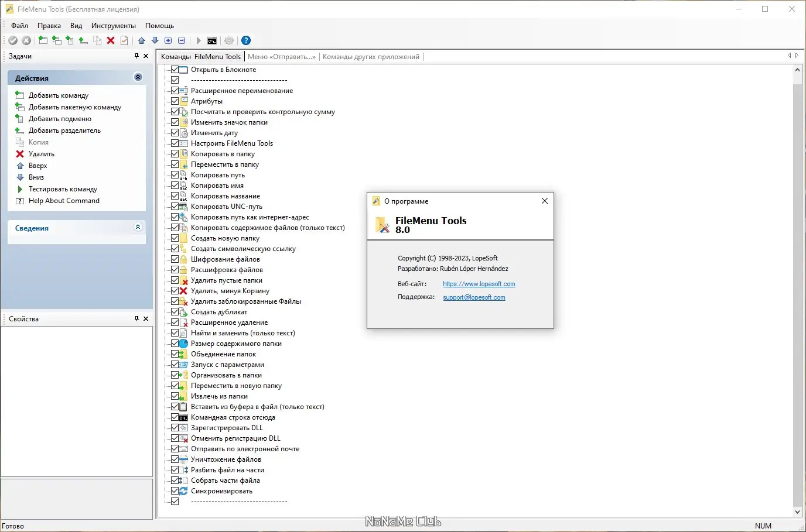The image size is (806, 532).
Task: Click the console icon beside «Командная строка отсюда»
Action: pos(183,417)
